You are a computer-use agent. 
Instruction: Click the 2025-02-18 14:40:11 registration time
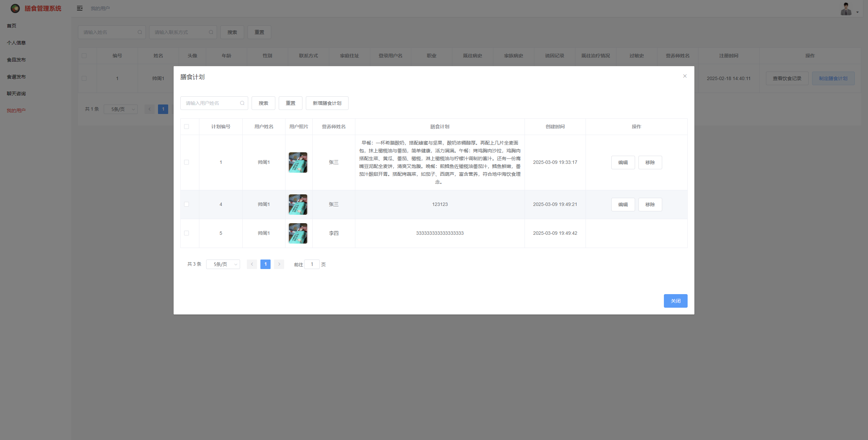729,78
